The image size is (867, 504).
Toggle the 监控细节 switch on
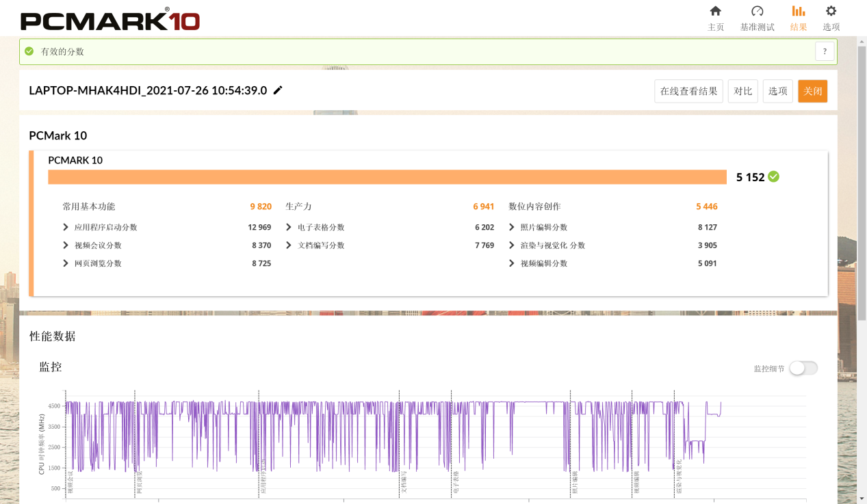coord(803,368)
